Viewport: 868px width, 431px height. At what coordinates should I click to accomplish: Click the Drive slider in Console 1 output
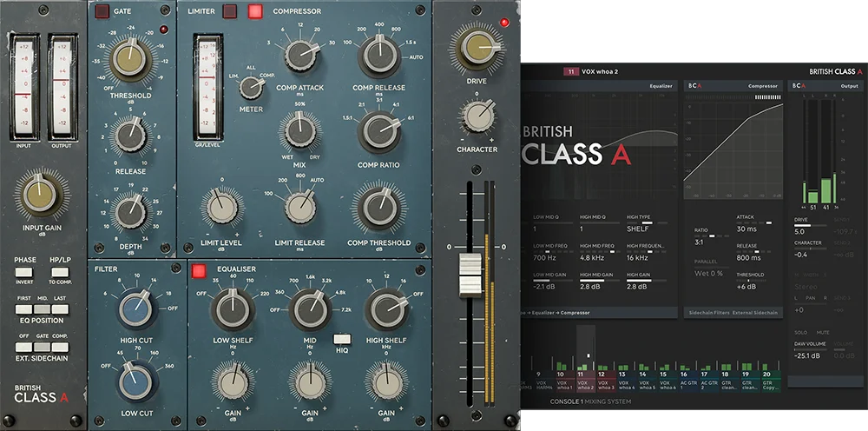[810, 225]
